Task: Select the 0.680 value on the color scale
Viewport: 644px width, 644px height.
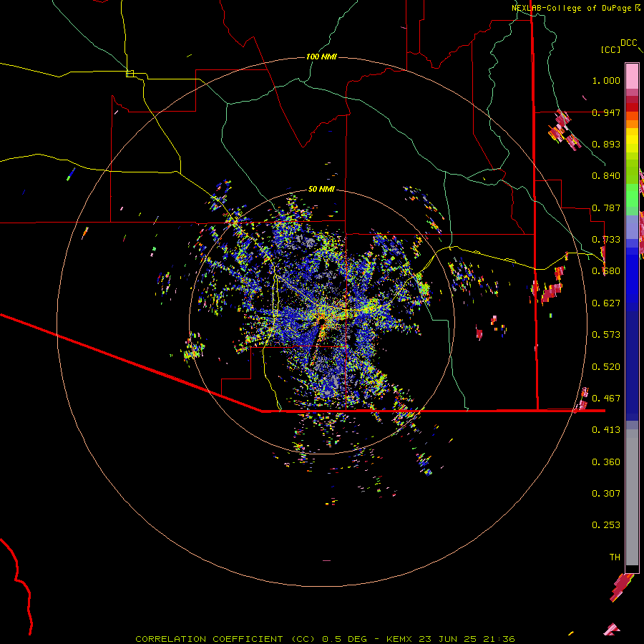Action: click(606, 271)
